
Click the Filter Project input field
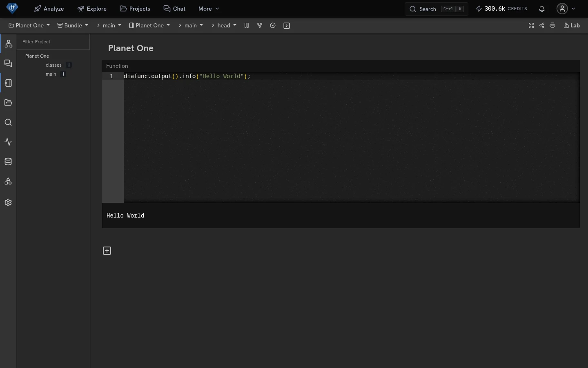coord(53,42)
